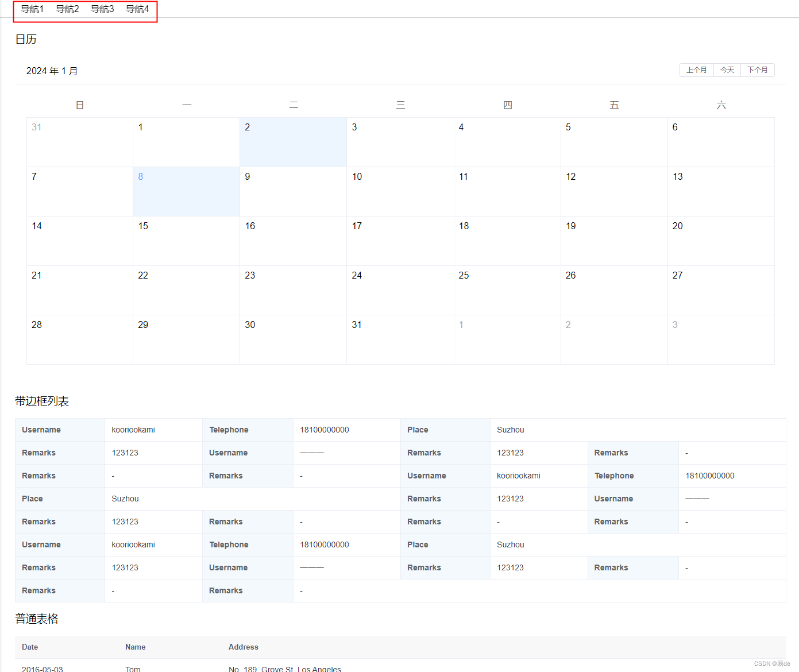This screenshot has width=799, height=672.
Task: Select the greyed December 31 cell
Action: point(80,142)
